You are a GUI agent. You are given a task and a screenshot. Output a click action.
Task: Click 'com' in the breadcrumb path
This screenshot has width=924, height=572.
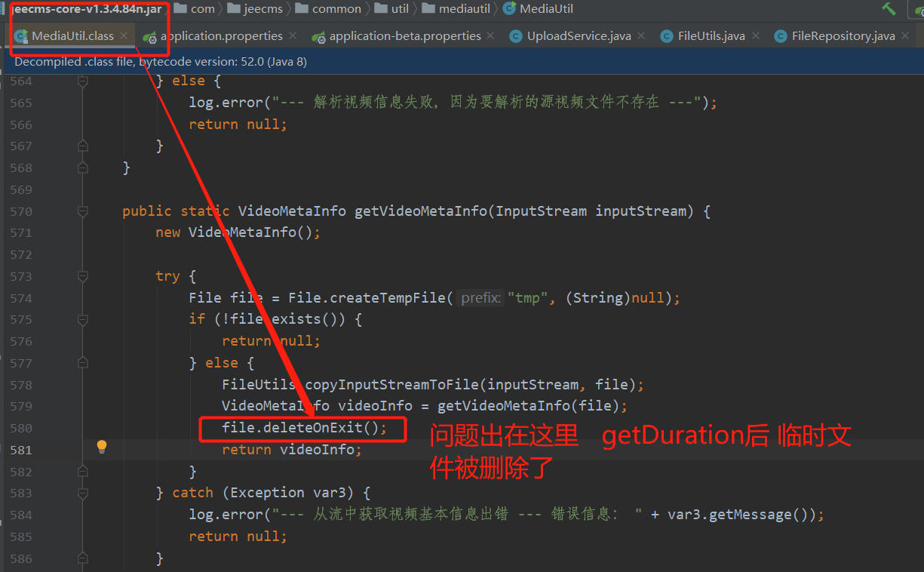[202, 9]
